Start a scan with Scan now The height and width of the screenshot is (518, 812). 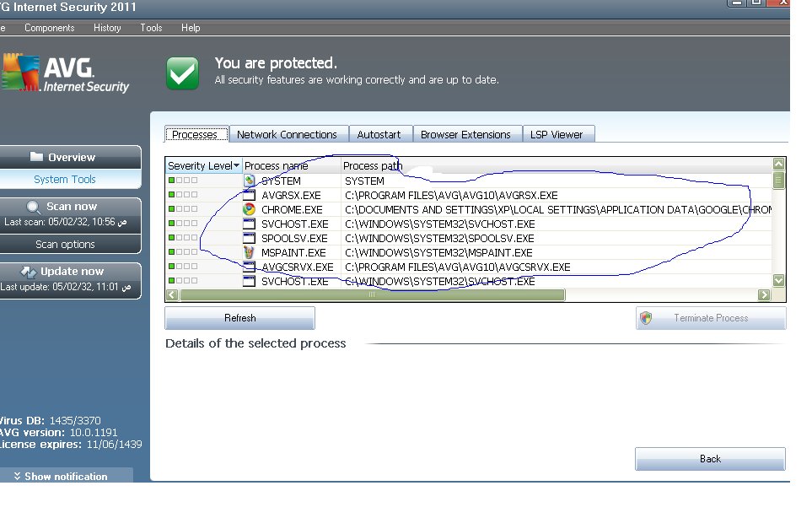(x=71, y=207)
